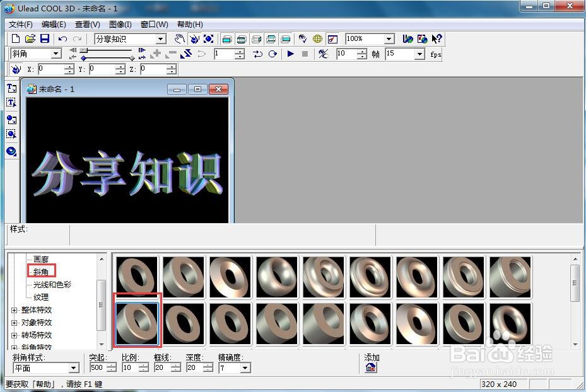Viewport: 586px width, 392px height.
Task: Open the object list dropdown showing 分享知识
Action: coord(161,39)
